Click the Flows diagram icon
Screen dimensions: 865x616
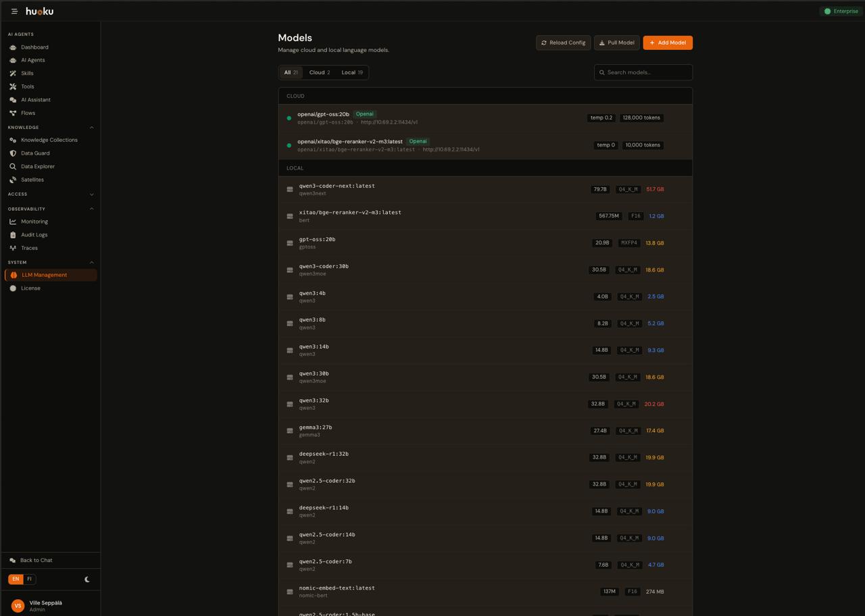[x=13, y=113]
